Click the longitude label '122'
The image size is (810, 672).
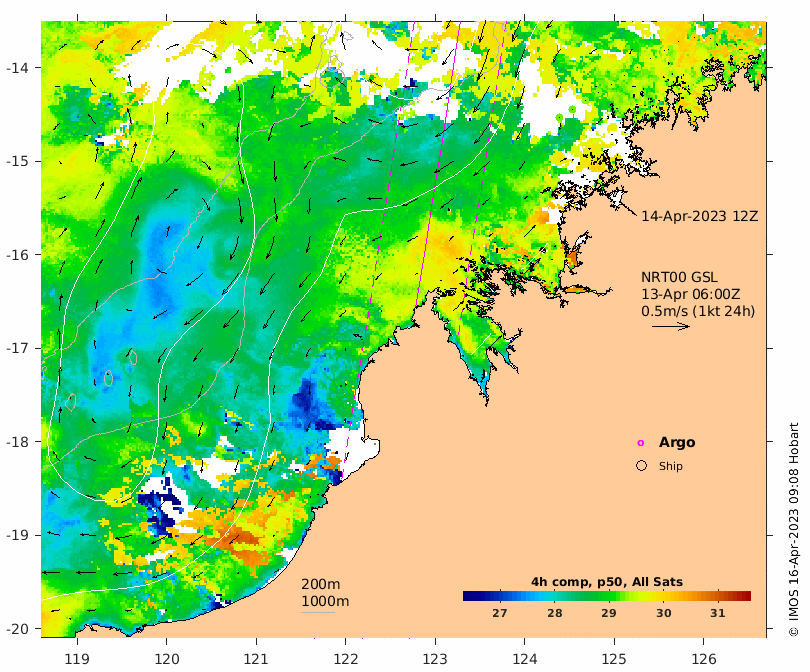point(346,660)
